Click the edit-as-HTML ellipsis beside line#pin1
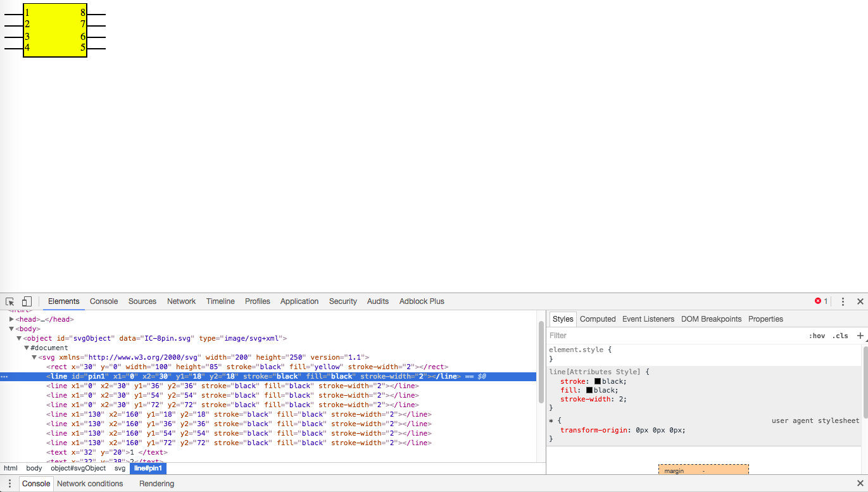Image resolution: width=868 pixels, height=492 pixels. click(4, 376)
